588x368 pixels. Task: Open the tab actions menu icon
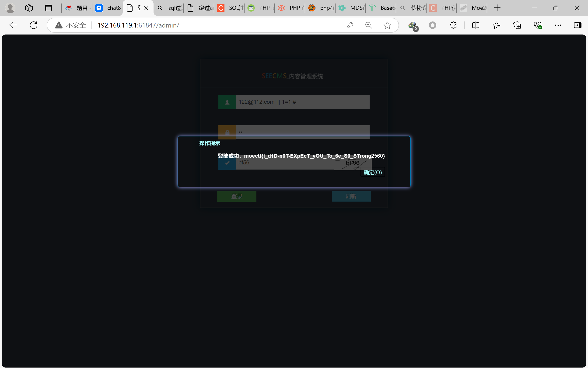point(49,8)
